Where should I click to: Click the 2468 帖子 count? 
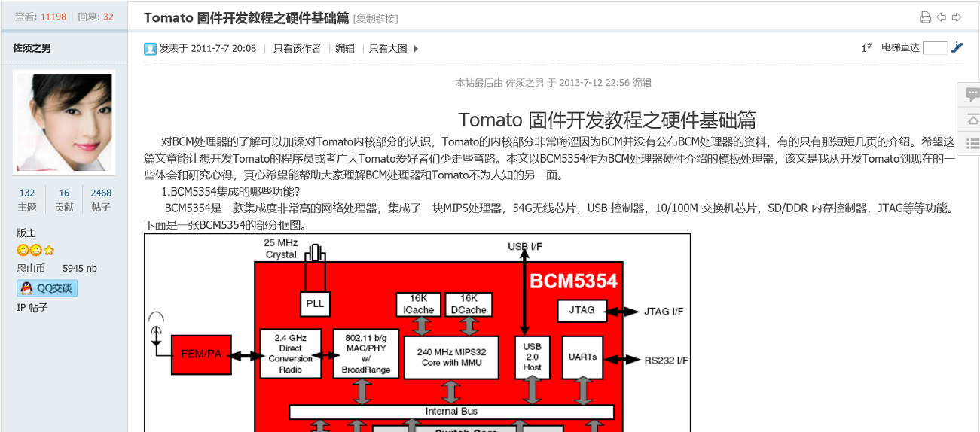point(101,193)
